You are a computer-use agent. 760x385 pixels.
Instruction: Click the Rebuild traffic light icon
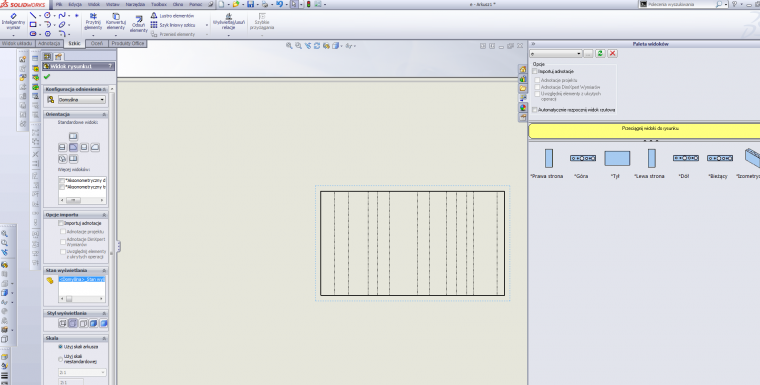tap(308, 4)
